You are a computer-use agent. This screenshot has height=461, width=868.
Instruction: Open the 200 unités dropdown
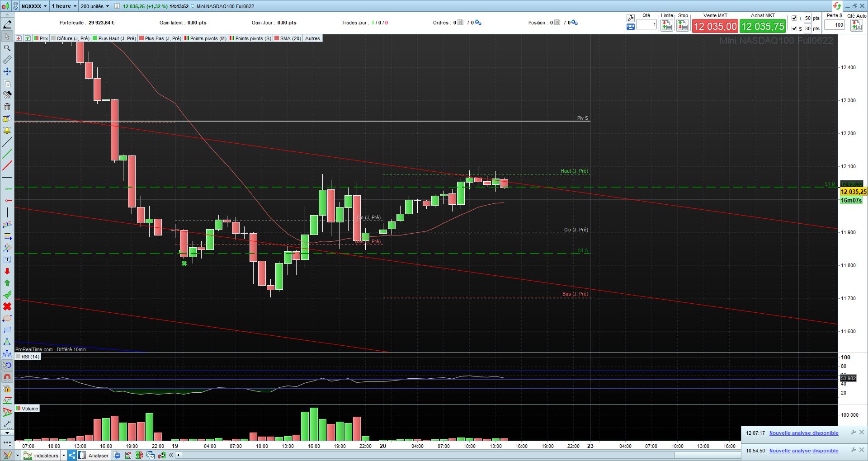(x=94, y=6)
